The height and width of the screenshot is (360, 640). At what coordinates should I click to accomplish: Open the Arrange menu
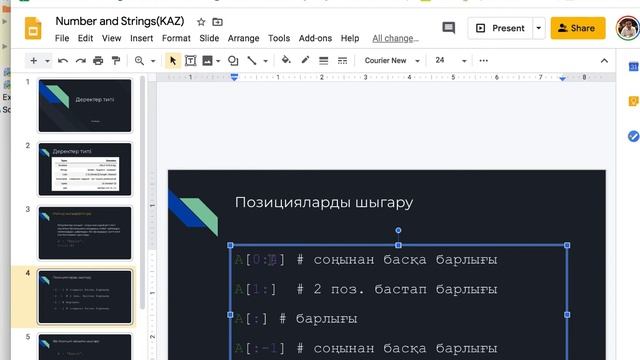(x=243, y=38)
